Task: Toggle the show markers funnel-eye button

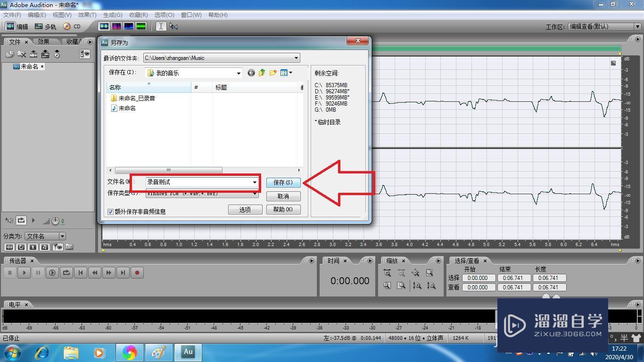Action: tap(58, 247)
